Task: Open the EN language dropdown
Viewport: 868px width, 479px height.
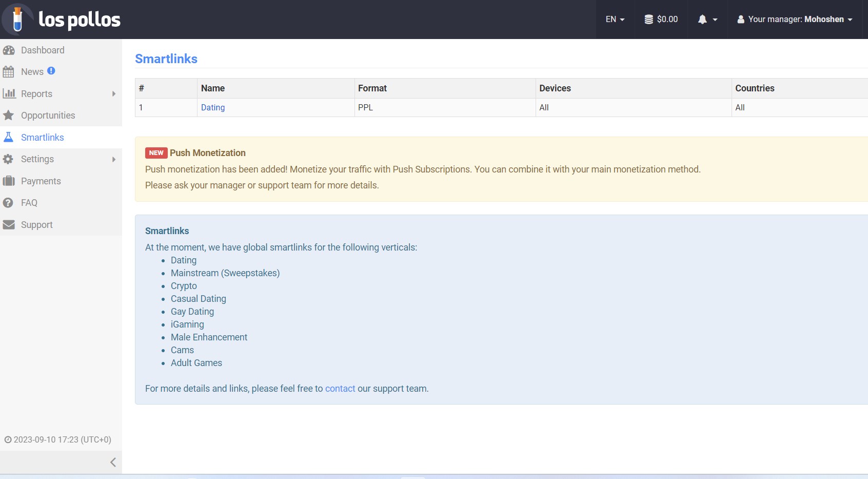Action: 615,20
